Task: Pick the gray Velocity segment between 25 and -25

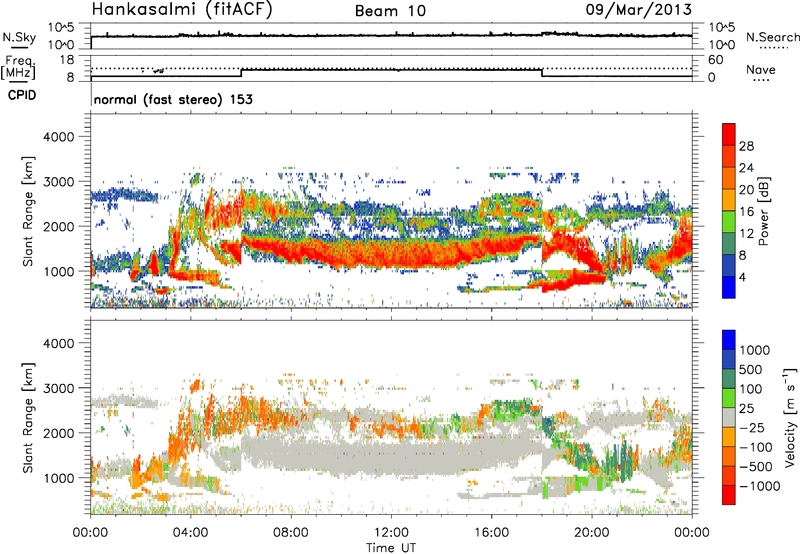Action: point(729,417)
